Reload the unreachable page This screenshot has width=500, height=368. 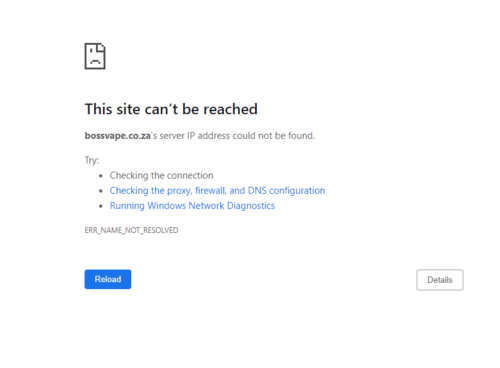108,279
